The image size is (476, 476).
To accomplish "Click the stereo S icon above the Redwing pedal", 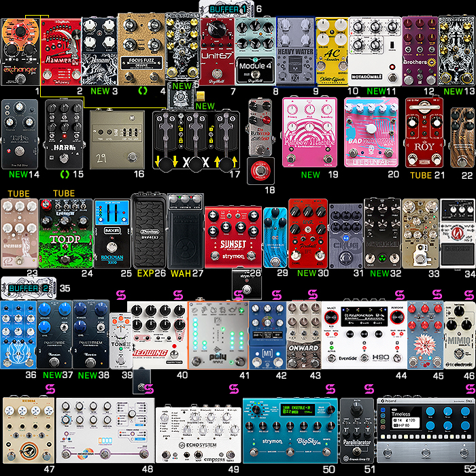I will pyautogui.click(x=178, y=295).
